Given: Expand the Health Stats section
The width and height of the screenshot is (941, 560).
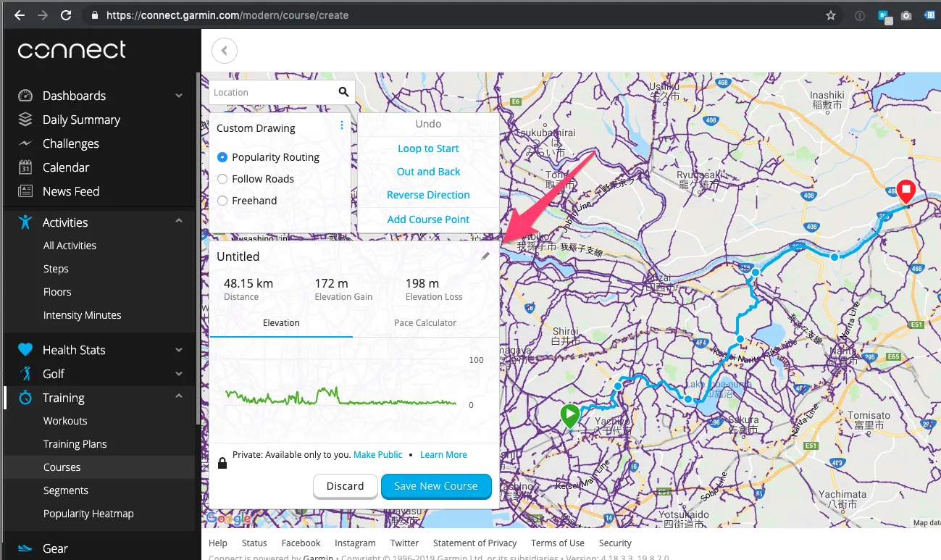Looking at the screenshot, I should click(178, 349).
